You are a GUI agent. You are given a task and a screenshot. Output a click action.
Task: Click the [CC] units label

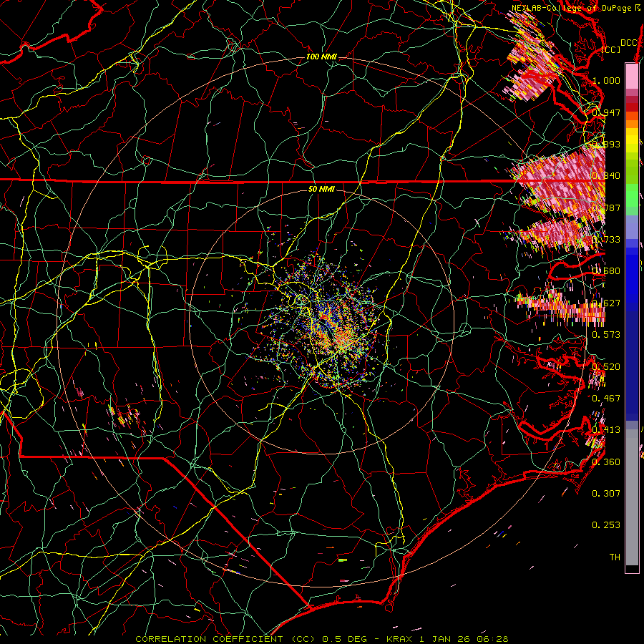pyautogui.click(x=611, y=49)
